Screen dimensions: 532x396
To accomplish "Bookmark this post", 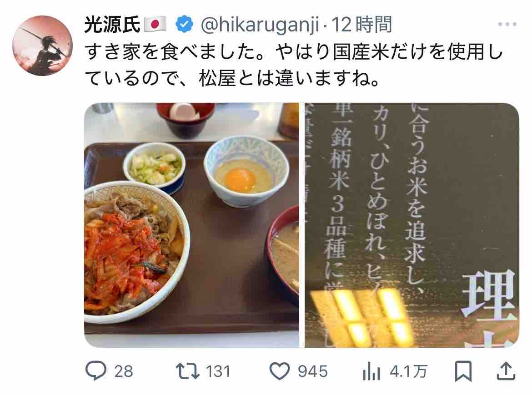I will tap(463, 371).
